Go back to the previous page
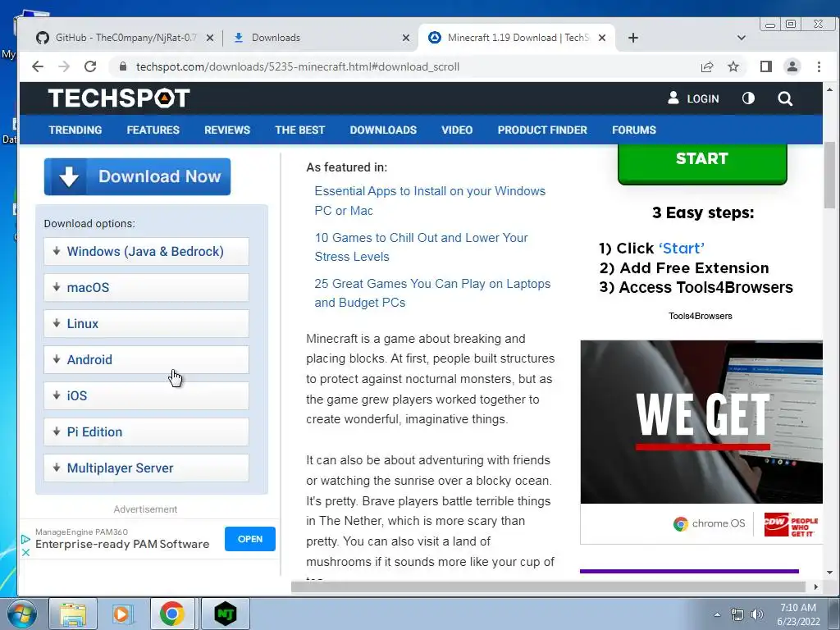The width and height of the screenshot is (840, 630). click(38, 66)
